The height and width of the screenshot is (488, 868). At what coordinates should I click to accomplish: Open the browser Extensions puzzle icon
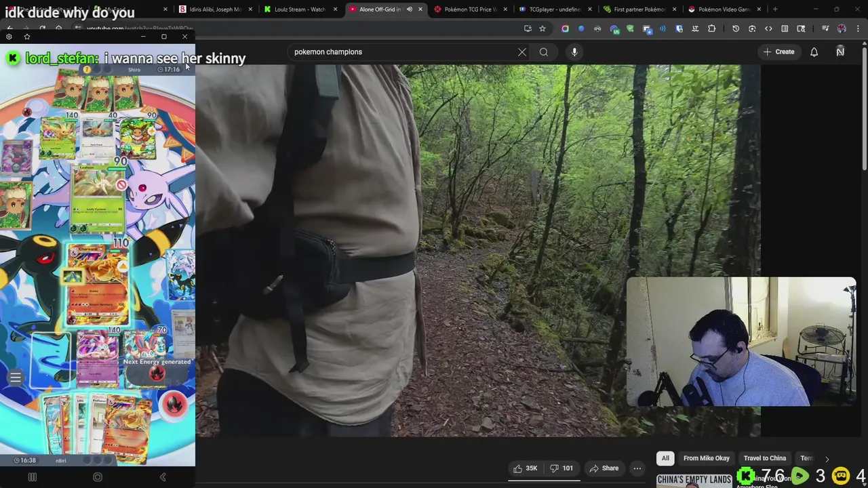(x=711, y=28)
